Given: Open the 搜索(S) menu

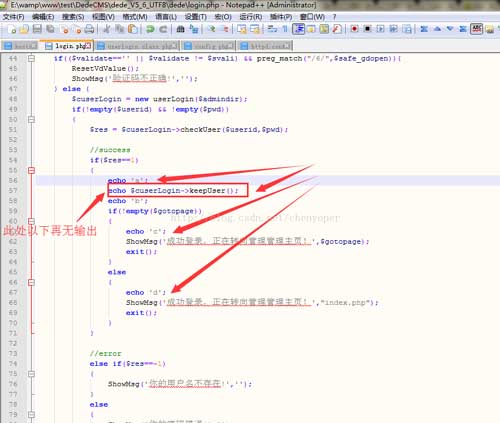Looking at the screenshot, I should 73,17.
